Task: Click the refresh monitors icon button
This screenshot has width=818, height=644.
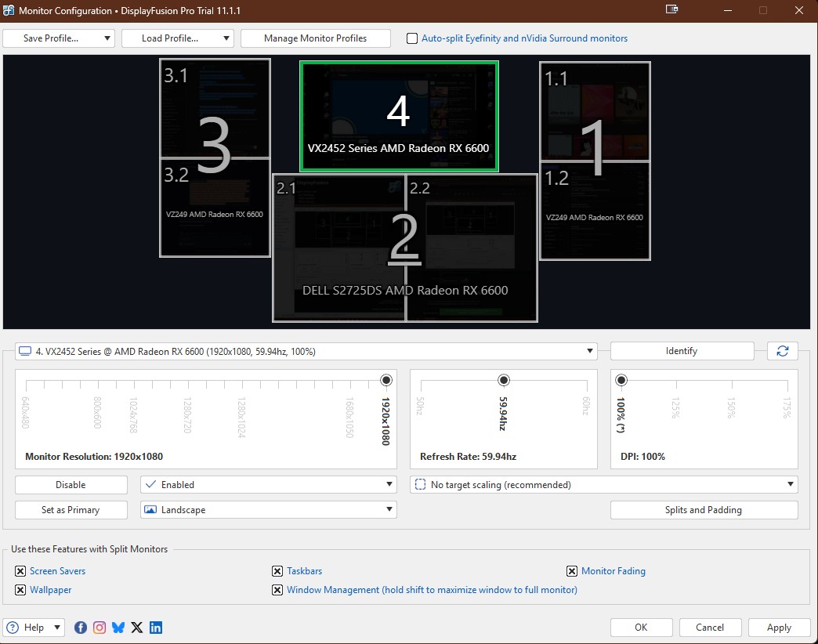Action: coord(782,351)
